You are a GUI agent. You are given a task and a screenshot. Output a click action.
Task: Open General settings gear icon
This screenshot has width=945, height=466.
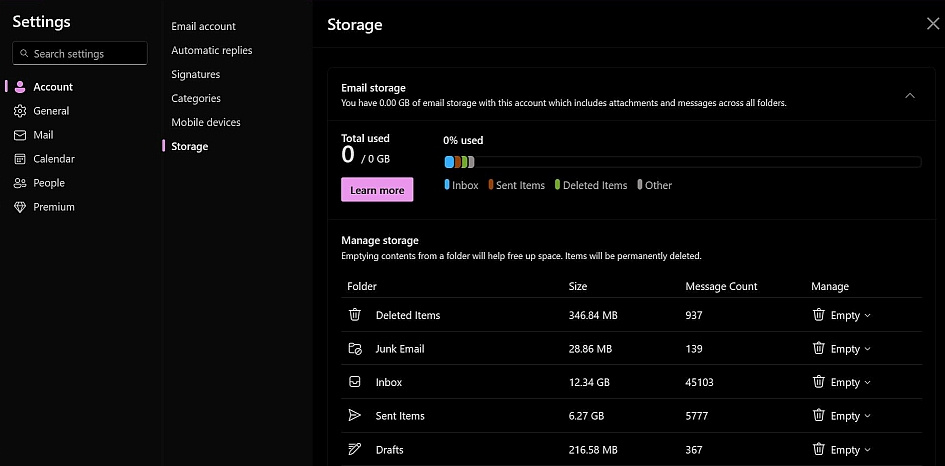coord(20,111)
